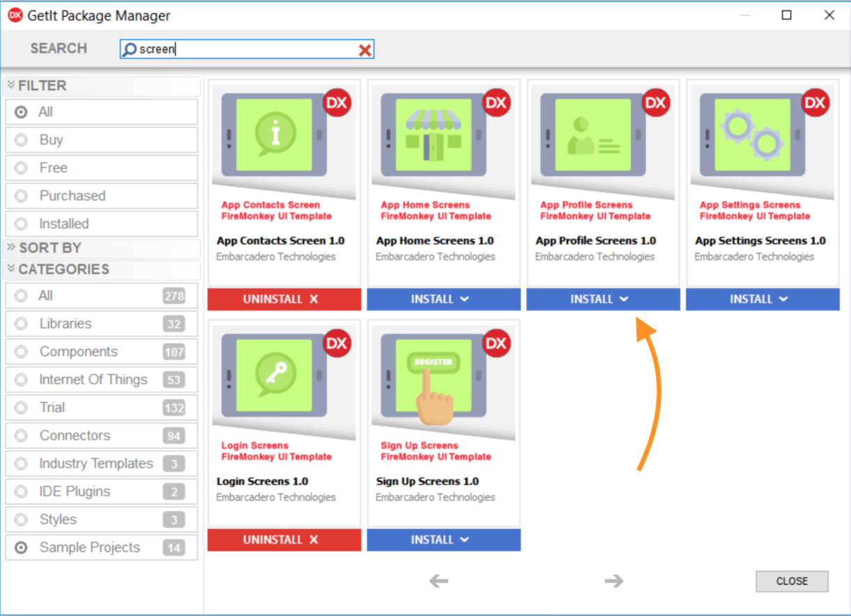Collapse the FILTER section
The height and width of the screenshot is (616, 851).
point(102,86)
